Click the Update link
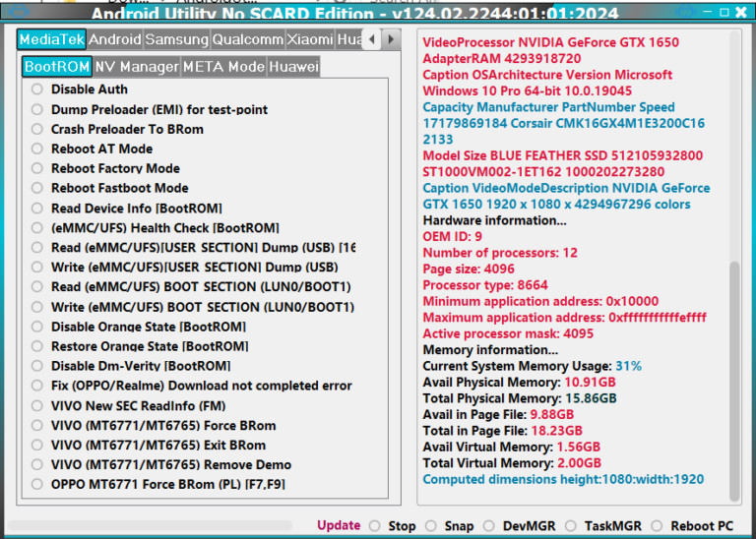 click(339, 525)
